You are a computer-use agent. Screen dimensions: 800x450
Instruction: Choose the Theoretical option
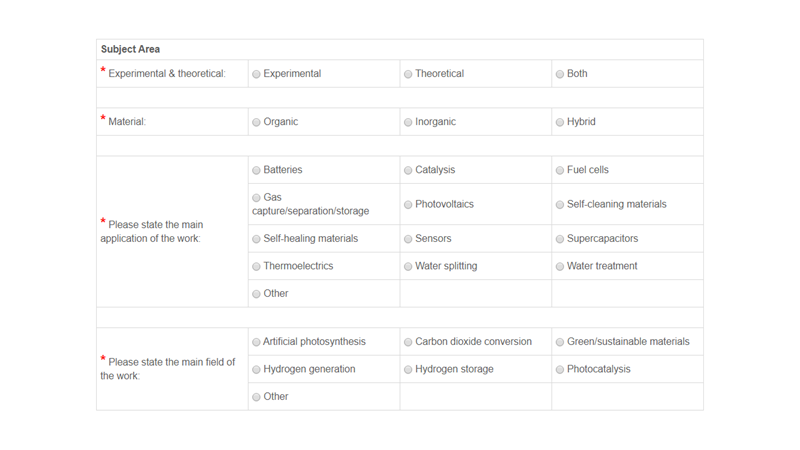tap(408, 74)
